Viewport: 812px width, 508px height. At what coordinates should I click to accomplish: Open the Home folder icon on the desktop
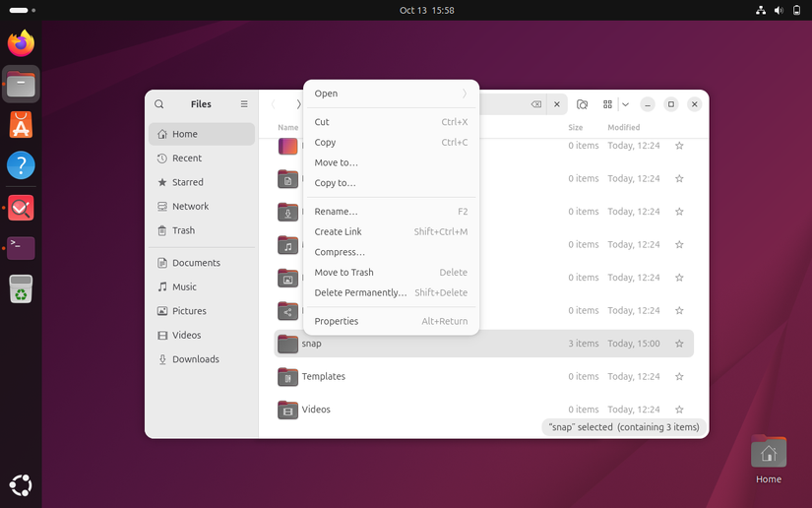[769, 454]
